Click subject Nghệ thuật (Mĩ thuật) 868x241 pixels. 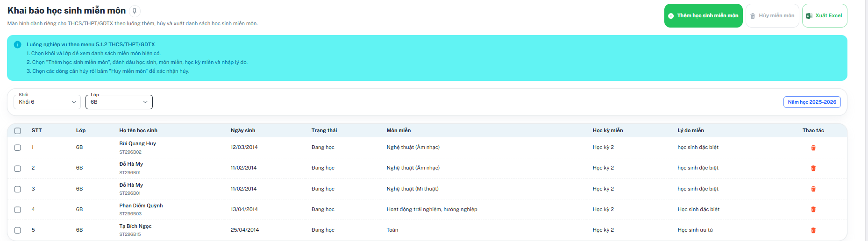(413, 189)
